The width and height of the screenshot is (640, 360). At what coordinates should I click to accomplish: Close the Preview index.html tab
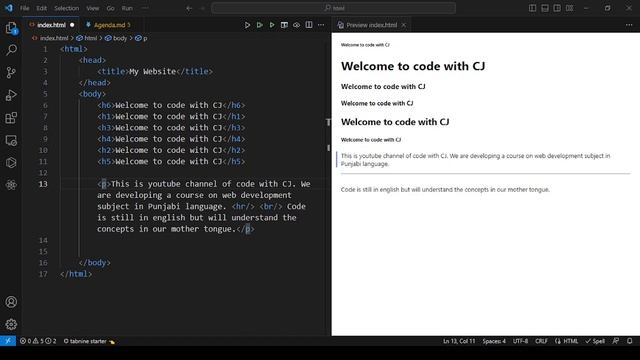tap(403, 25)
